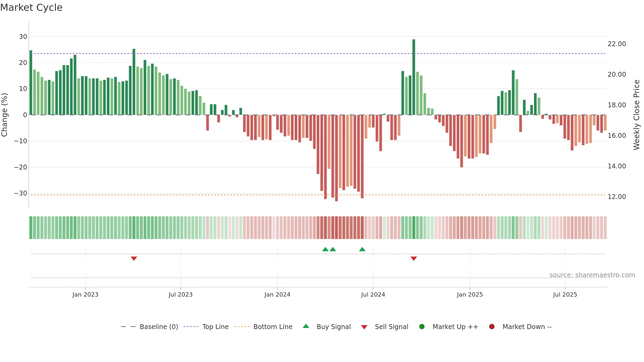Toggle the Market Down -- legend entry

pyautogui.click(x=520, y=327)
